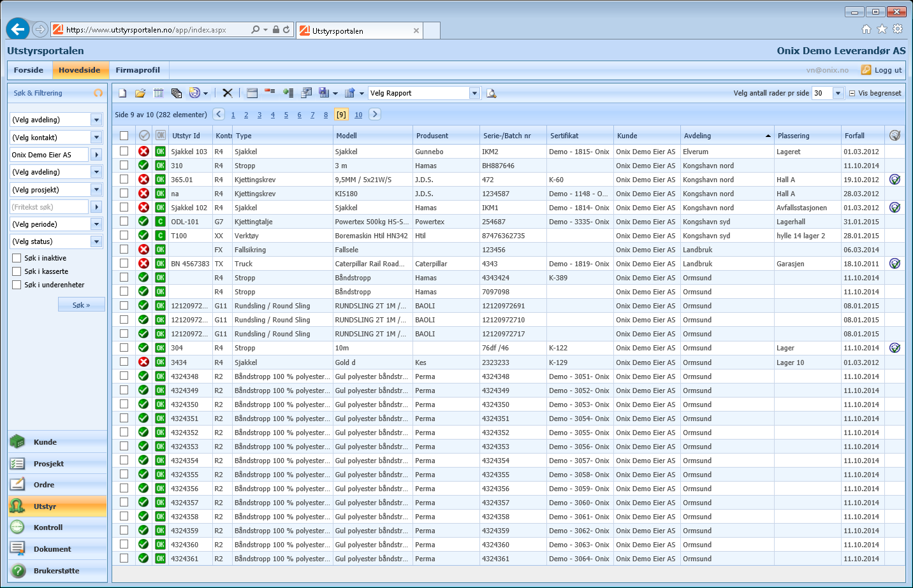The width and height of the screenshot is (913, 588).
Task: Open the Velg periode dropdown
Action: (96, 224)
